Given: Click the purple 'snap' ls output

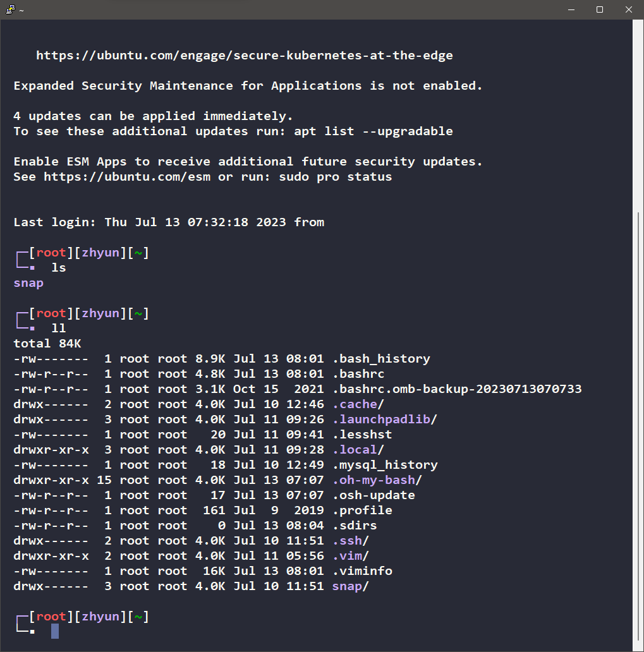Looking at the screenshot, I should click(x=28, y=283).
